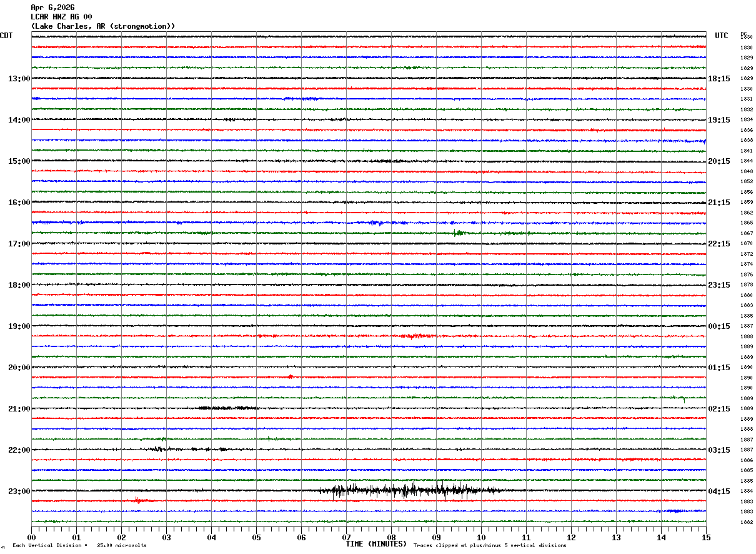Viewport: 756px width, 554px height.
Task: Select the 18:15 UTC time label
Action: pos(719,79)
